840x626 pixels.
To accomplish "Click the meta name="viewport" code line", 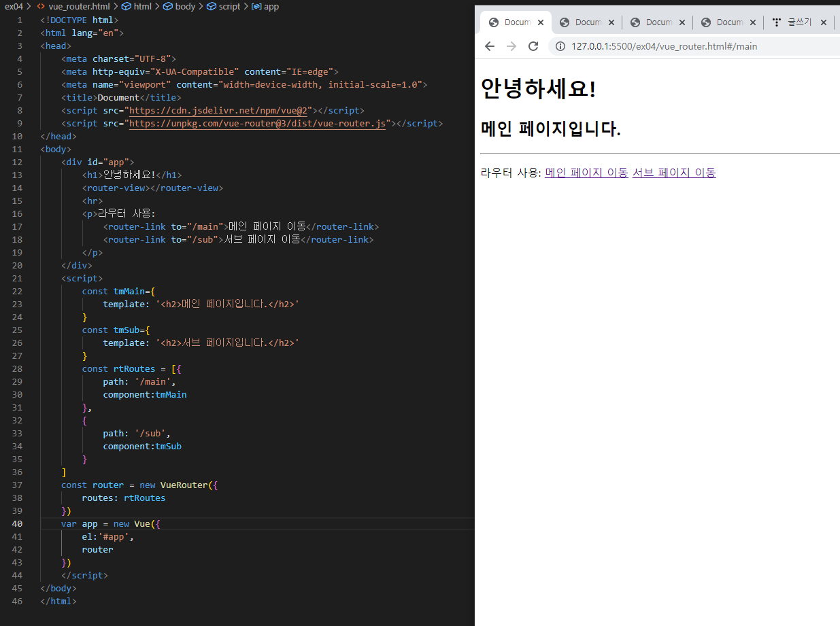I will 243,84.
